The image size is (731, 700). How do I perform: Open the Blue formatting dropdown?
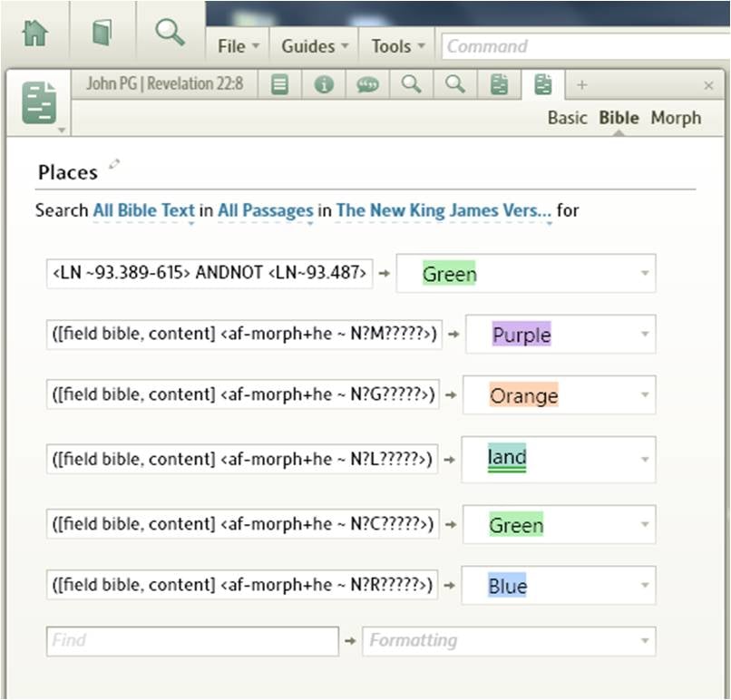tap(559, 585)
